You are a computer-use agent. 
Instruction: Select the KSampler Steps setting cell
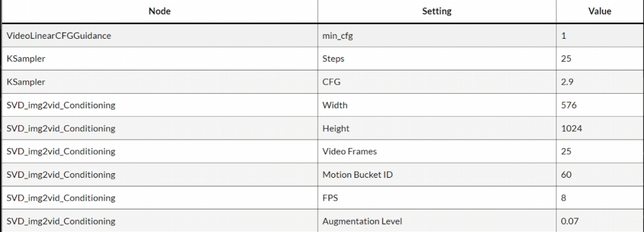pos(436,58)
